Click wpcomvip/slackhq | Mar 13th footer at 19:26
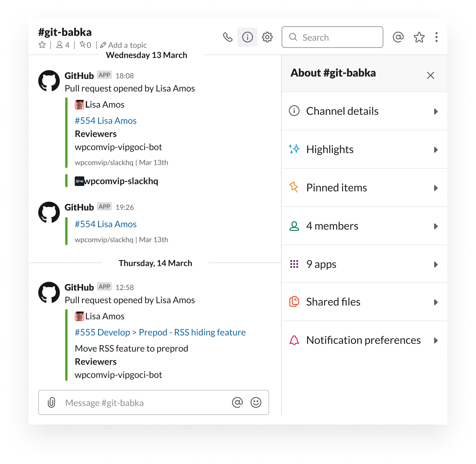The height and width of the screenshot is (464, 476). (121, 240)
